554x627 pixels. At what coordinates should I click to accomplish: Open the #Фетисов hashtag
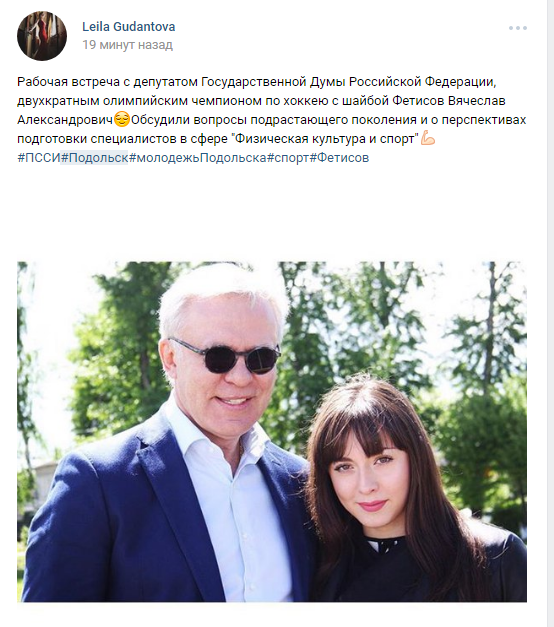[x=339, y=158]
